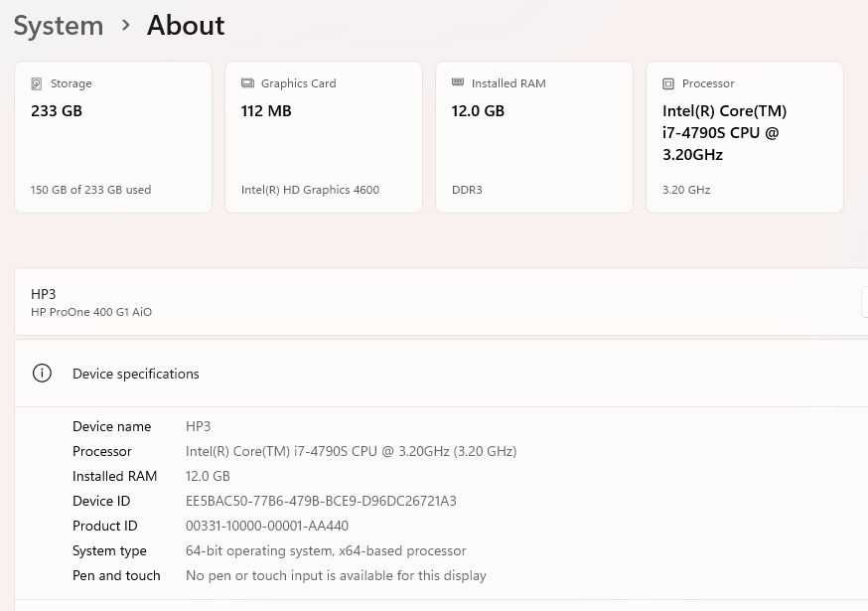
Task: Click the Graphics Card icon
Action: (x=247, y=84)
